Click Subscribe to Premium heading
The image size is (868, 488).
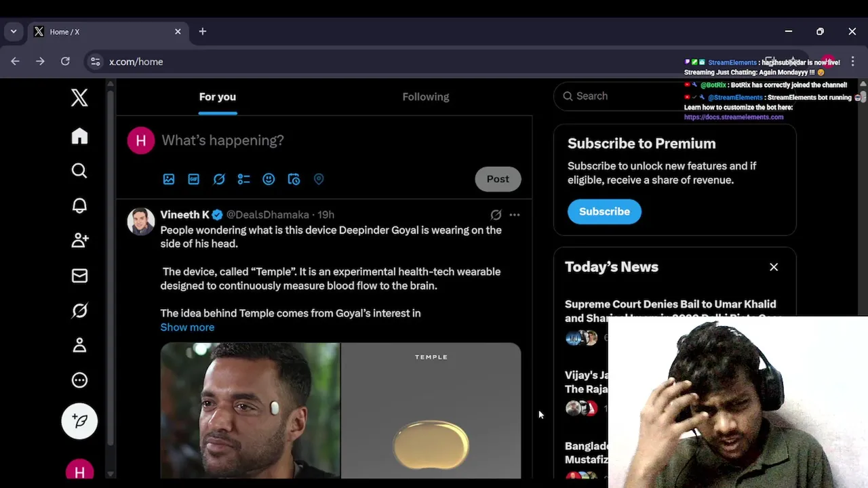point(642,144)
